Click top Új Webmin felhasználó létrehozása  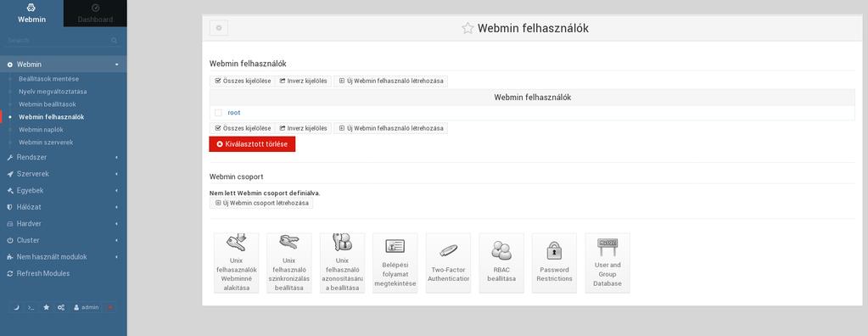[391, 81]
